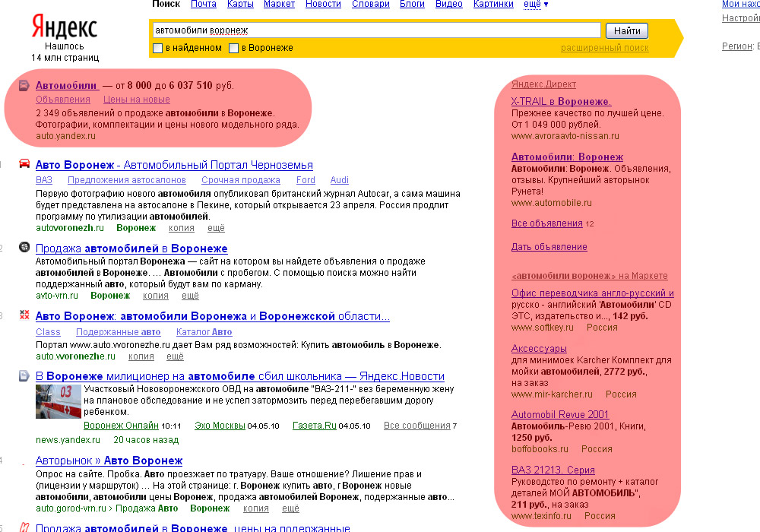Click the ambulance news thumbnail
760x532 pixels.
pos(59,401)
